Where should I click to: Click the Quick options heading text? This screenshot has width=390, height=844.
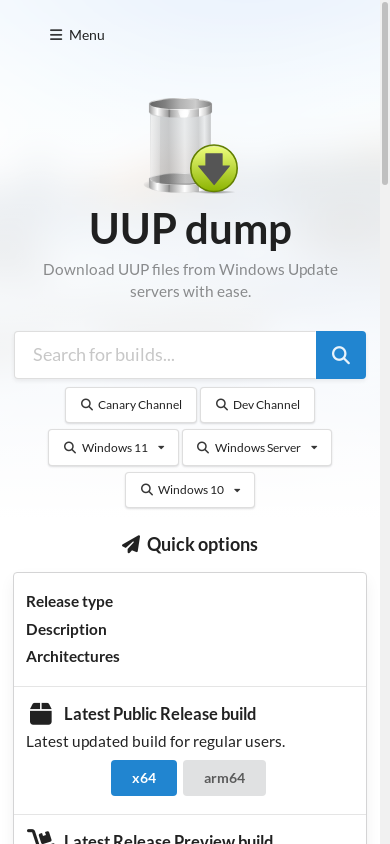202,544
